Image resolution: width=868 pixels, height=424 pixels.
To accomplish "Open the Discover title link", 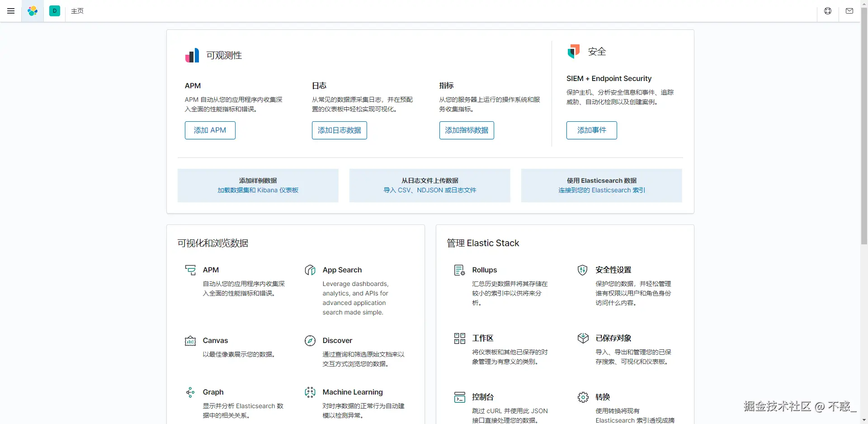I will 337,341.
